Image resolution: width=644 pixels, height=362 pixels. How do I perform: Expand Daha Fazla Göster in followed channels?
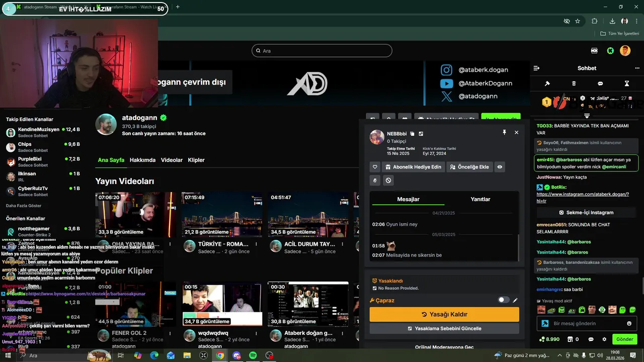[24, 206]
